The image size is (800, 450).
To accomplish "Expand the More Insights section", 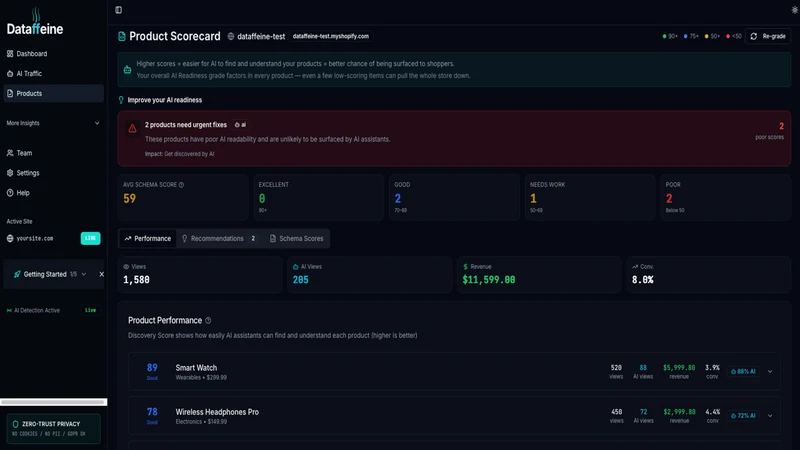I will pyautogui.click(x=54, y=123).
